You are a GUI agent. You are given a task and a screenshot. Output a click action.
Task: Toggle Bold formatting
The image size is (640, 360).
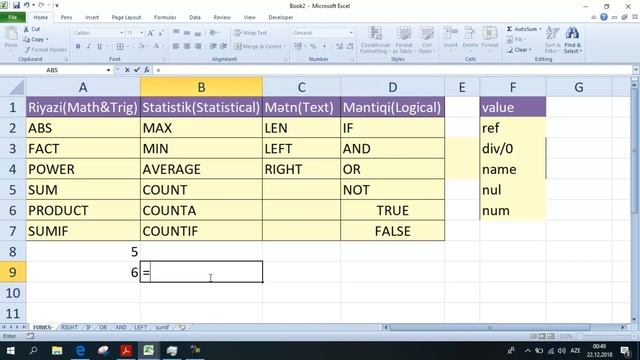point(78,47)
